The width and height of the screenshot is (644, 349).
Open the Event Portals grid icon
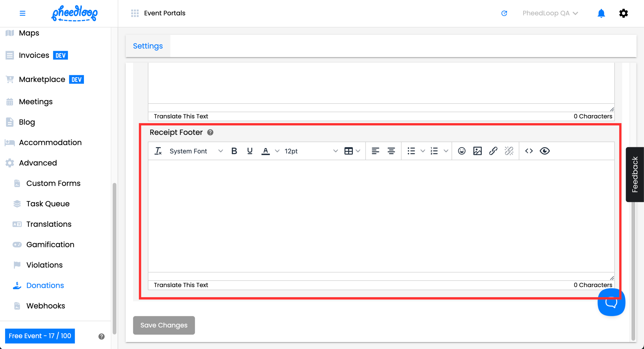pos(135,13)
